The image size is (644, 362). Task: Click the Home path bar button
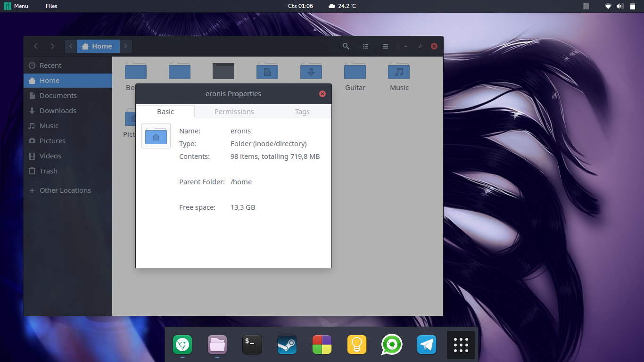tap(98, 46)
